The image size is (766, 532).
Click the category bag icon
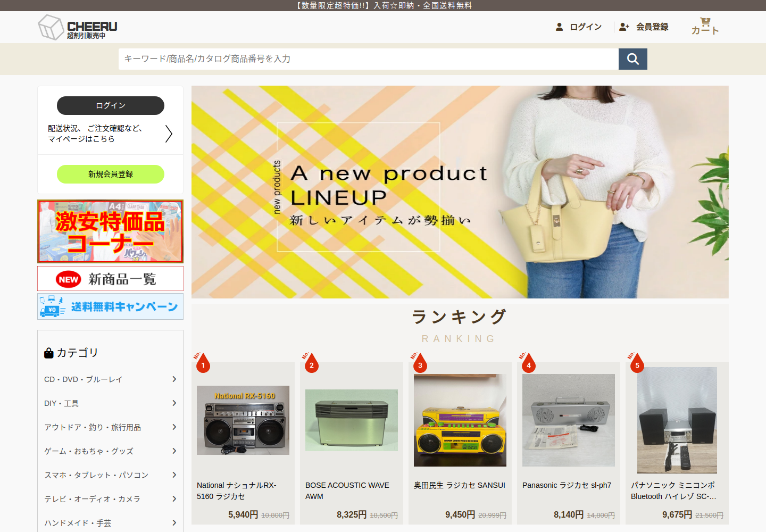click(x=49, y=353)
